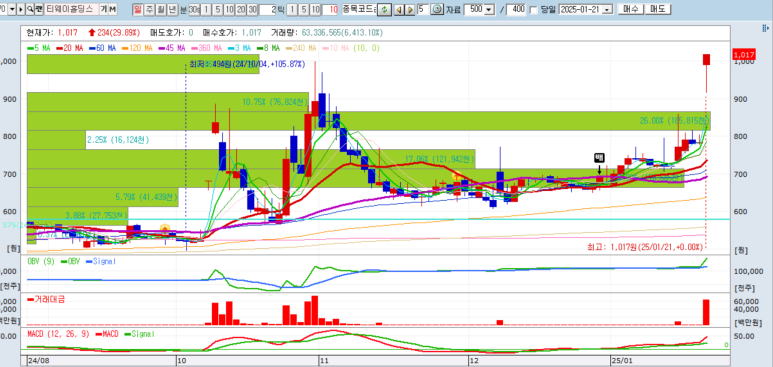This screenshot has width=773, height=367.
Task: Click the 'M' icon beside stock name
Action: point(112,9)
